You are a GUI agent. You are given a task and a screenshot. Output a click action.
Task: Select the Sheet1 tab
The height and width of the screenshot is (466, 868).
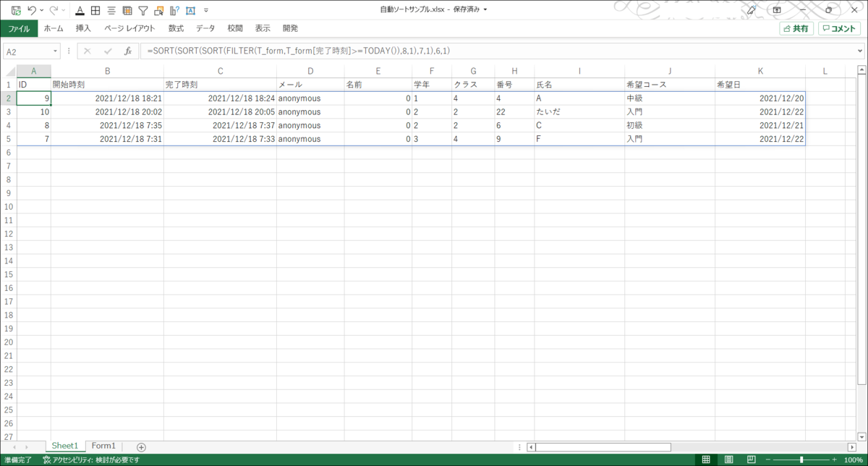64,446
